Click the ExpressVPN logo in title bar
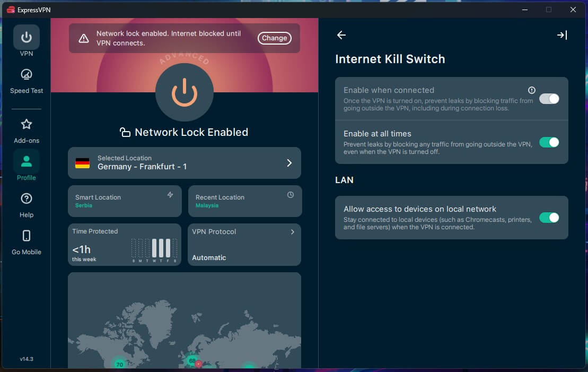The image size is (588, 372). tap(11, 10)
